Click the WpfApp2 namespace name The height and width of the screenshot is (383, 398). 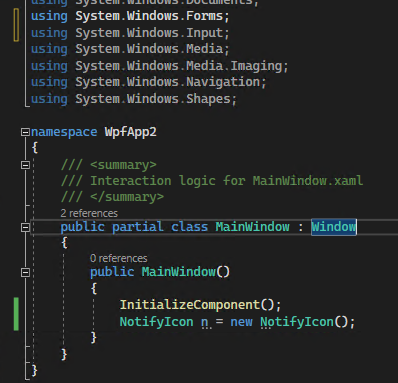(130, 132)
